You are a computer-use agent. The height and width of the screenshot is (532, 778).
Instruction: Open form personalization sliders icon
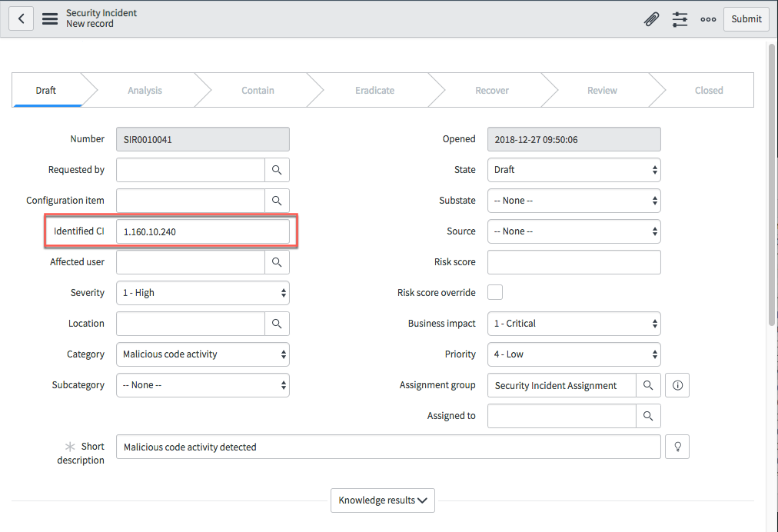coord(680,19)
